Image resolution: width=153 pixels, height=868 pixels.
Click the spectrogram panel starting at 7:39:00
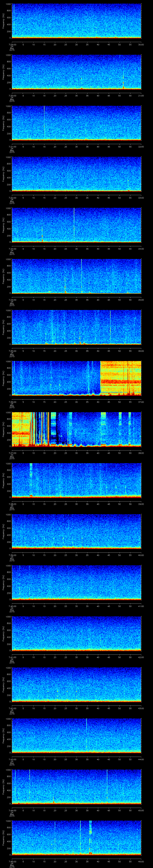coord(76,531)
